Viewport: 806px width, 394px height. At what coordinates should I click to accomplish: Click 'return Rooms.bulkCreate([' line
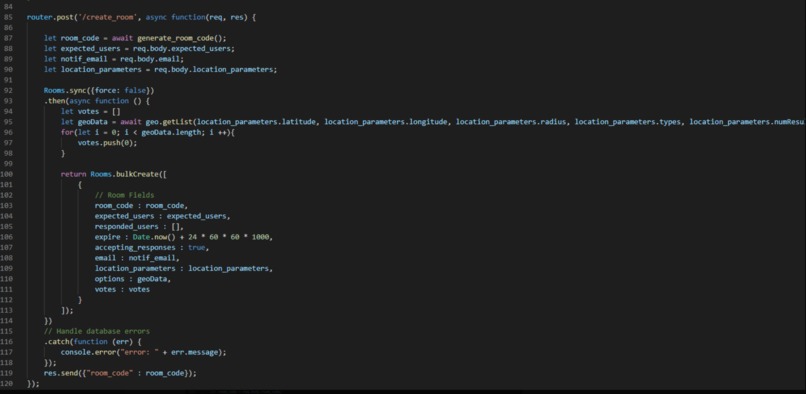click(x=114, y=174)
